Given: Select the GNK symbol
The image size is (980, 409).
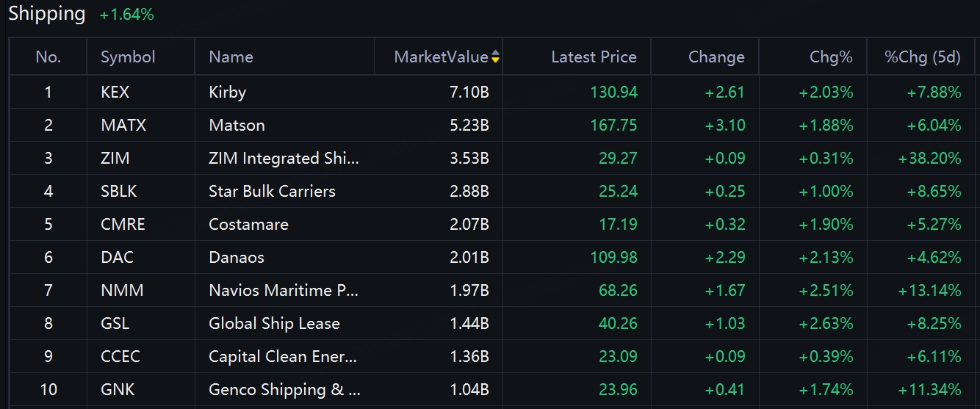Looking at the screenshot, I should (118, 389).
